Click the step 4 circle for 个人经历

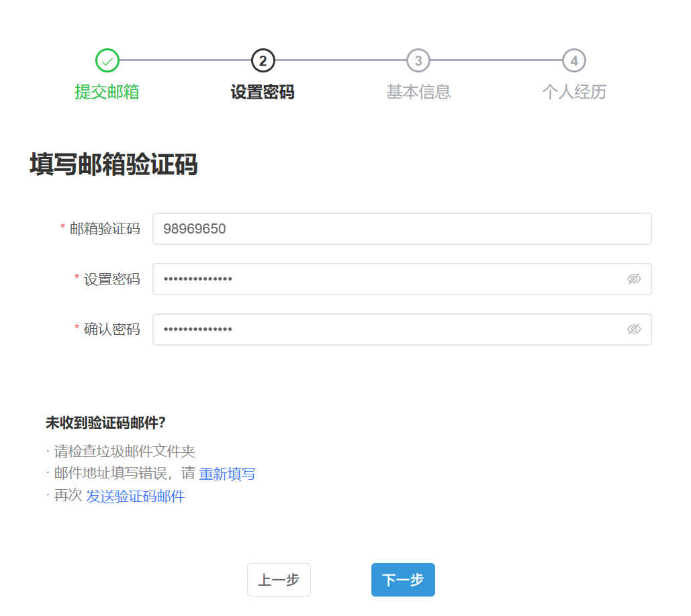tap(573, 60)
